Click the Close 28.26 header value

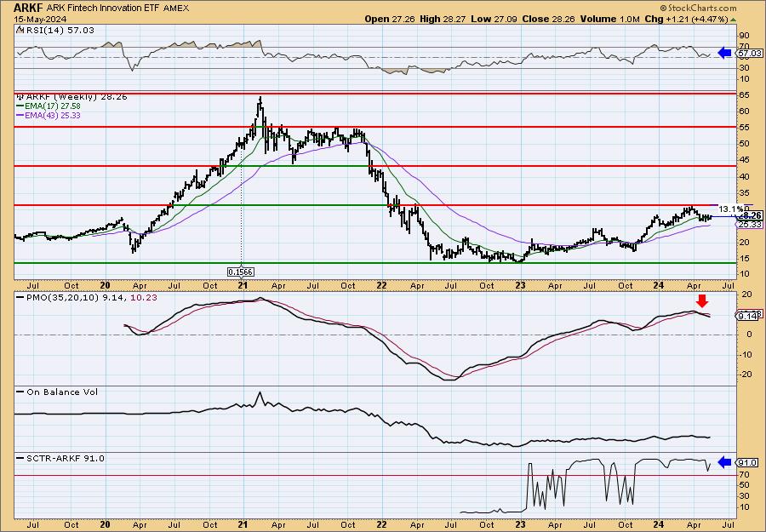click(x=548, y=19)
